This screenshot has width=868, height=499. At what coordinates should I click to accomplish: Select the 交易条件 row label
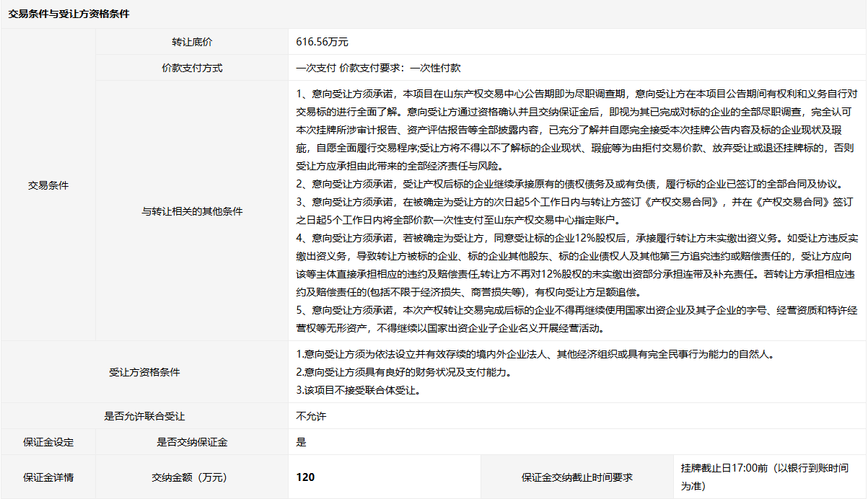click(x=48, y=185)
